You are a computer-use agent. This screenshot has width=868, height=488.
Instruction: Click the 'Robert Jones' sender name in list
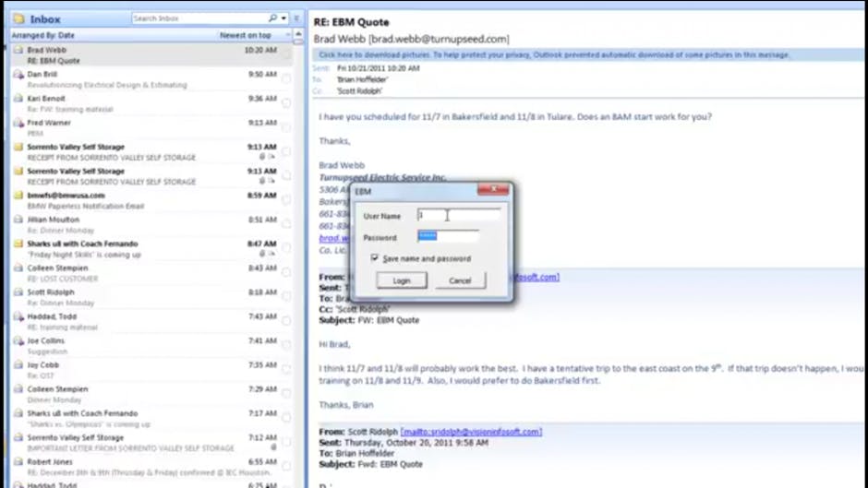click(x=49, y=462)
